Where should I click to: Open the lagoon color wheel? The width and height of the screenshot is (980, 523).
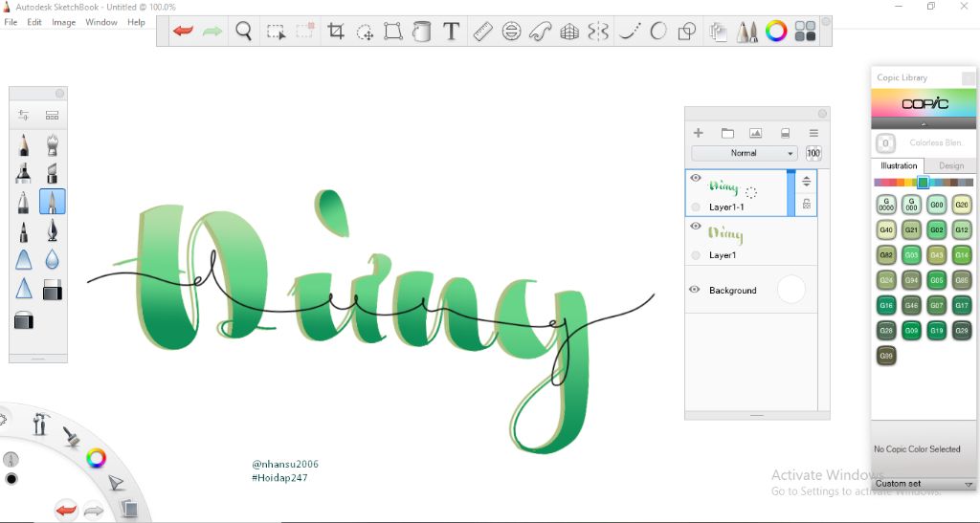96,459
